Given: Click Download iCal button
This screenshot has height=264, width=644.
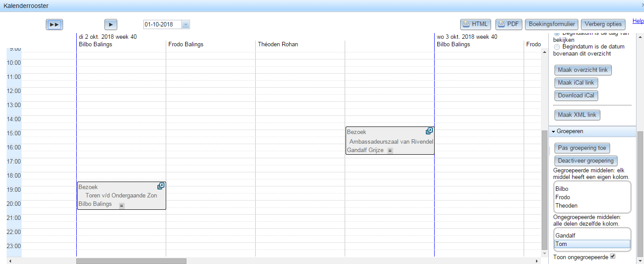Looking at the screenshot, I should pos(576,95).
